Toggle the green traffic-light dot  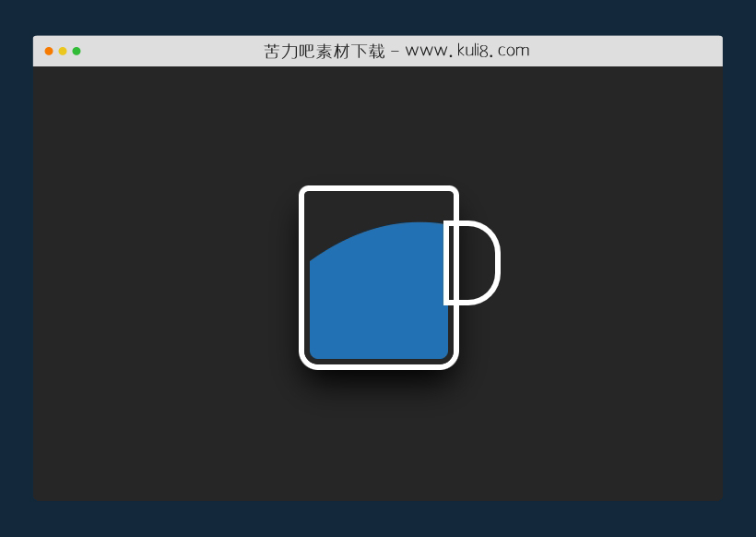[75, 51]
